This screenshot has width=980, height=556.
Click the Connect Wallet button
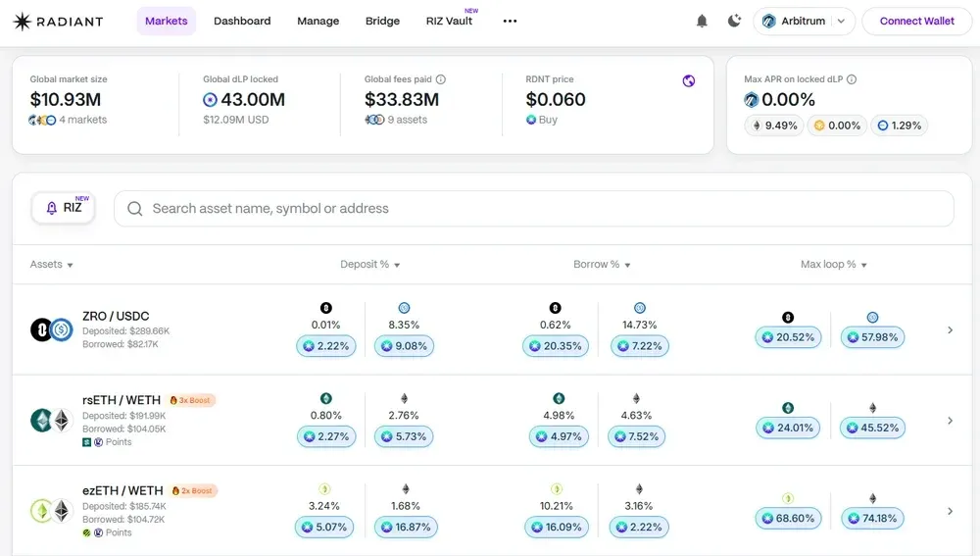(x=917, y=22)
